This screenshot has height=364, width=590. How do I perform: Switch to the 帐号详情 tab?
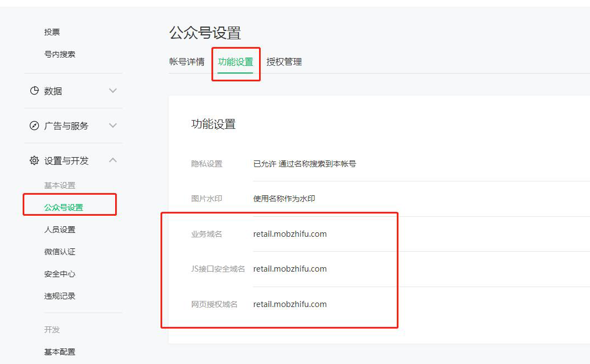point(187,61)
